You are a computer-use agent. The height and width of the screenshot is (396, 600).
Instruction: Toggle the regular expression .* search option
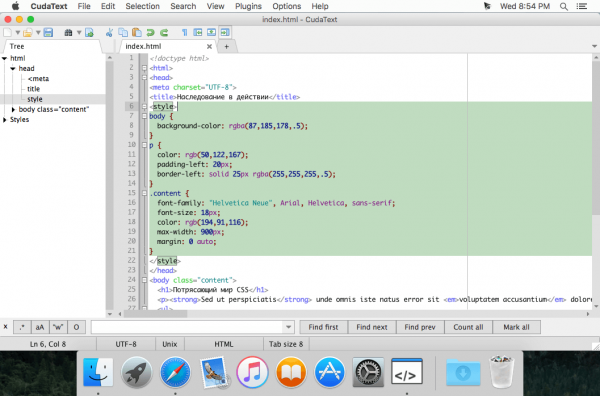[22, 327]
